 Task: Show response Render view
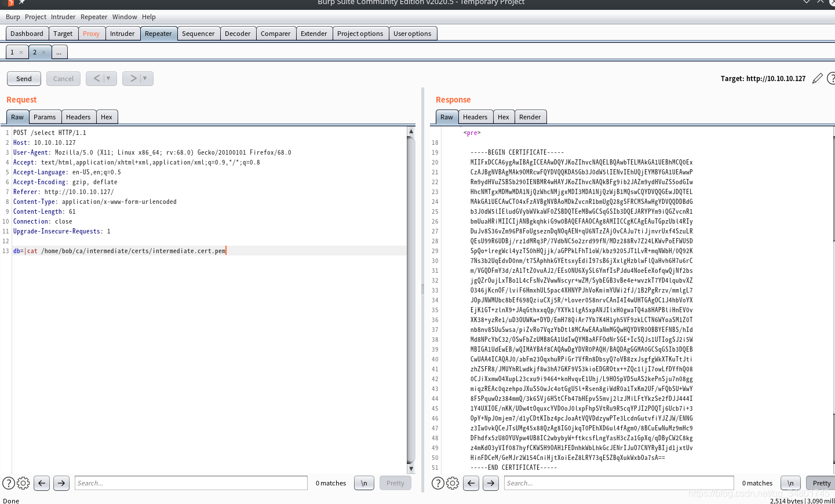(x=530, y=117)
